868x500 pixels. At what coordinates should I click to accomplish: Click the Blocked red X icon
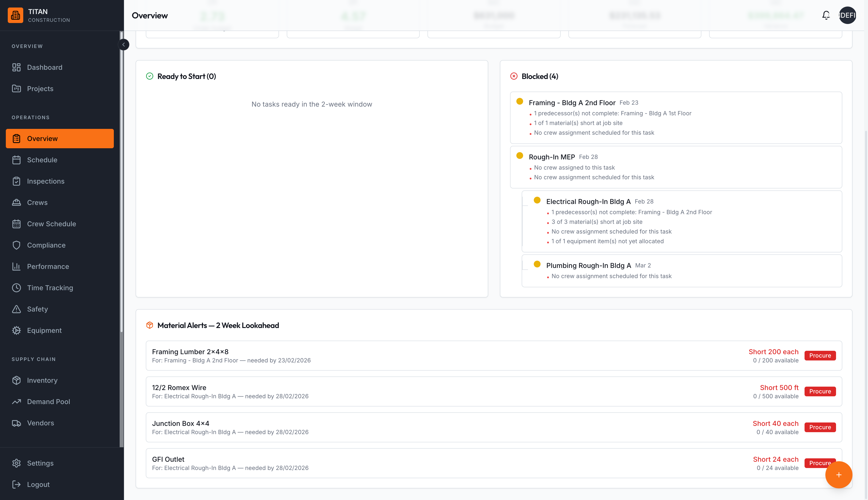pyautogui.click(x=514, y=76)
